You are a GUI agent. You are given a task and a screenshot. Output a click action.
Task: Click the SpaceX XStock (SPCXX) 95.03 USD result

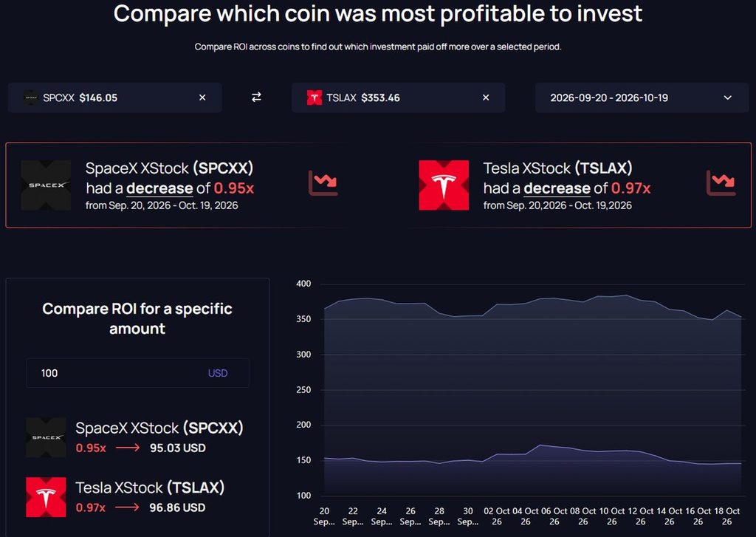pyautogui.click(x=159, y=437)
